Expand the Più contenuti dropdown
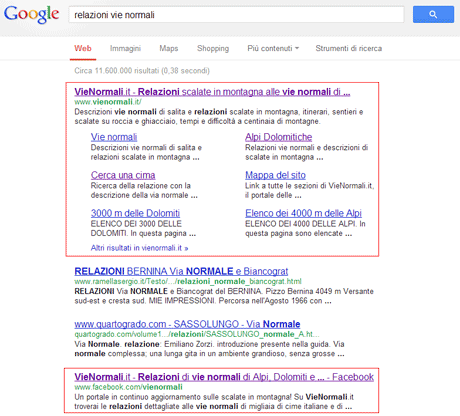460x416 pixels. (x=273, y=48)
